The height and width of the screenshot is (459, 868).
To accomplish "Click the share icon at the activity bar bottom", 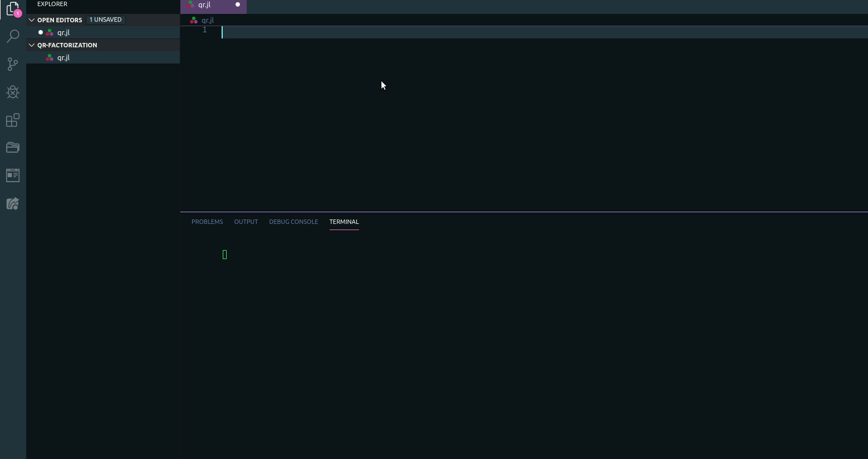I will pos(12,203).
